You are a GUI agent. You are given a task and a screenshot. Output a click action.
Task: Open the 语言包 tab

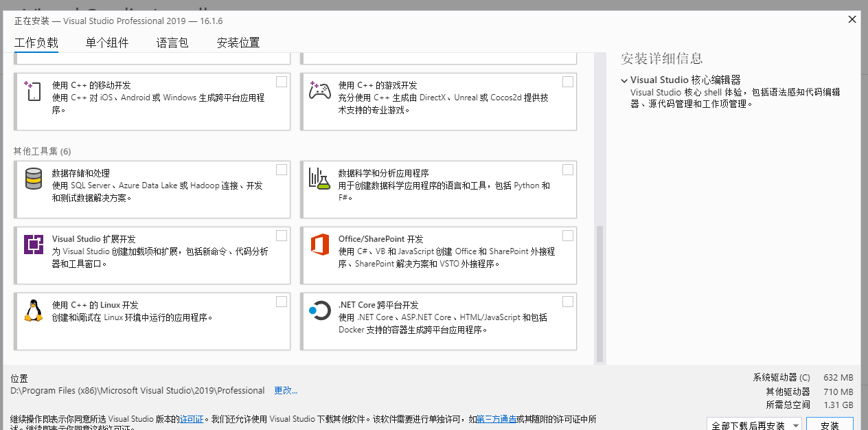(x=172, y=43)
